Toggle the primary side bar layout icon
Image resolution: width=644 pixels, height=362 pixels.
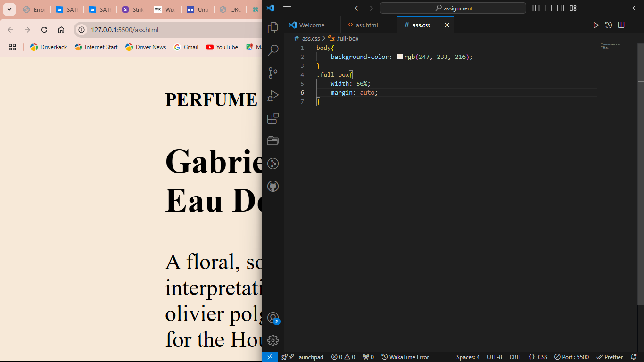(536, 8)
